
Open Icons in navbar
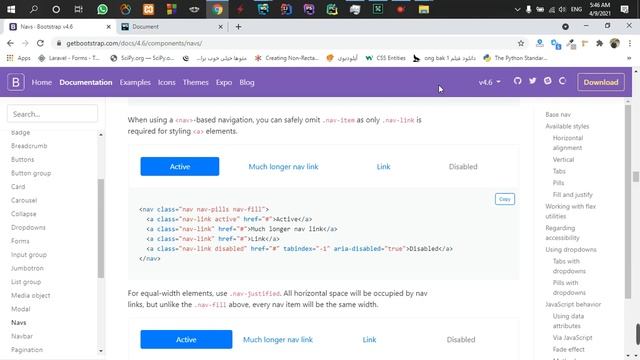(x=167, y=82)
